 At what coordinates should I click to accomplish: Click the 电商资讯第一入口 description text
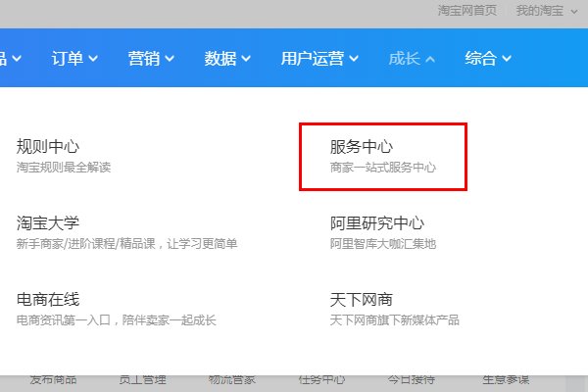[x=117, y=320]
